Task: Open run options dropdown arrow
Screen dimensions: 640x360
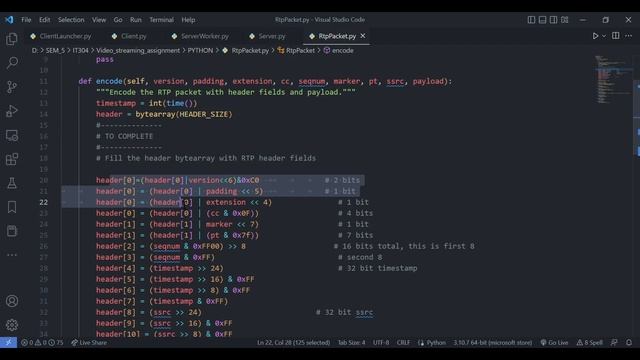Action: pos(604,36)
